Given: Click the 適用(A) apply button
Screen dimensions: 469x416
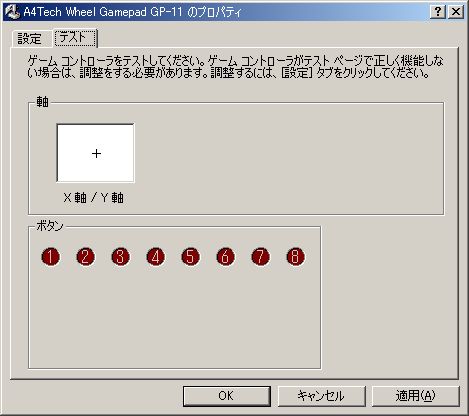Looking at the screenshot, I should (x=416, y=396).
